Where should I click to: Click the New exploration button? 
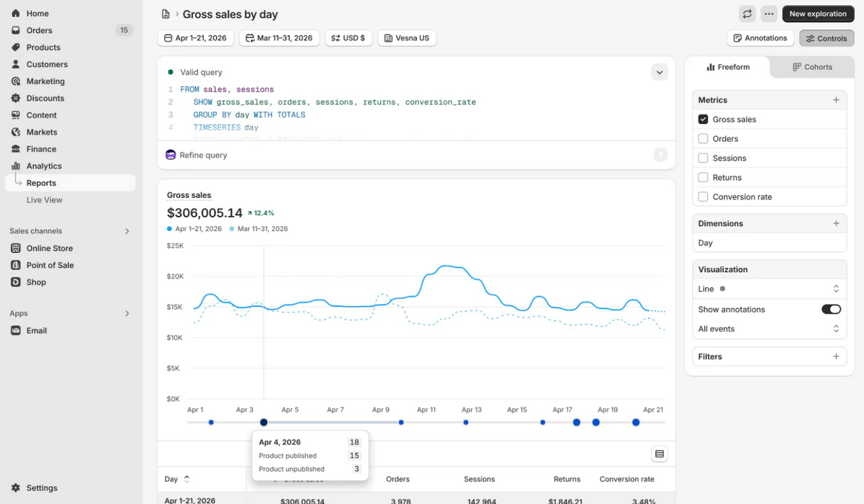pos(818,14)
